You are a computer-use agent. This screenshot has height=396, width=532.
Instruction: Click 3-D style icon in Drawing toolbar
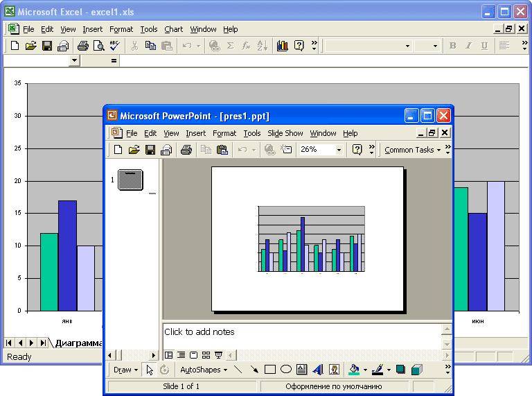416,370
